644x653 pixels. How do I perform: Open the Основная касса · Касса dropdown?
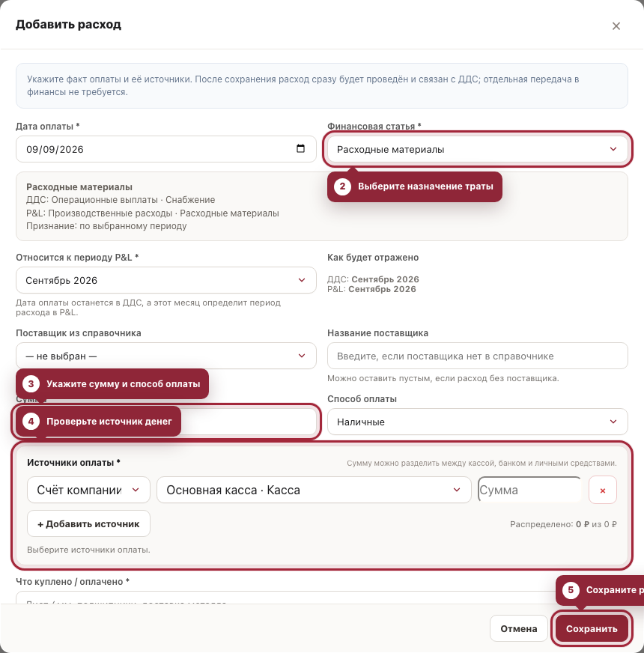coord(314,490)
